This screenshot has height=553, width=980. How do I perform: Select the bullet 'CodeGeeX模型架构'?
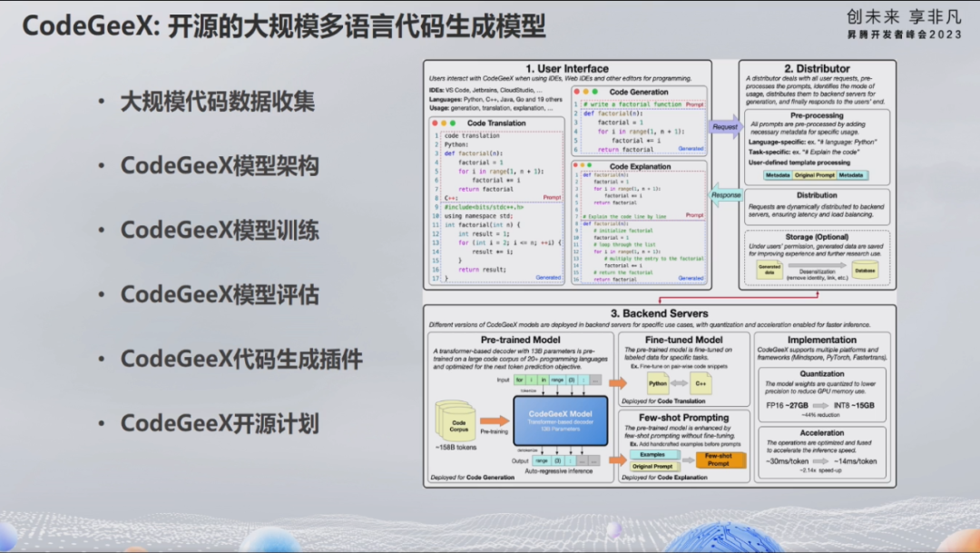click(x=220, y=166)
